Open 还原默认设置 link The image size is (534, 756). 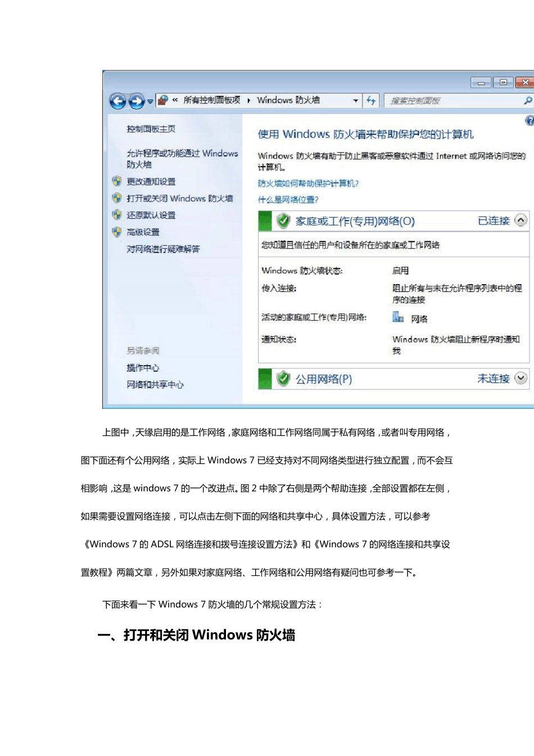pyautogui.click(x=151, y=215)
